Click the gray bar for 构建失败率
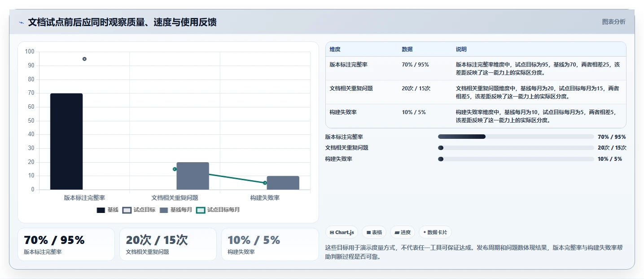This screenshot has height=279, width=644. pyautogui.click(x=283, y=183)
